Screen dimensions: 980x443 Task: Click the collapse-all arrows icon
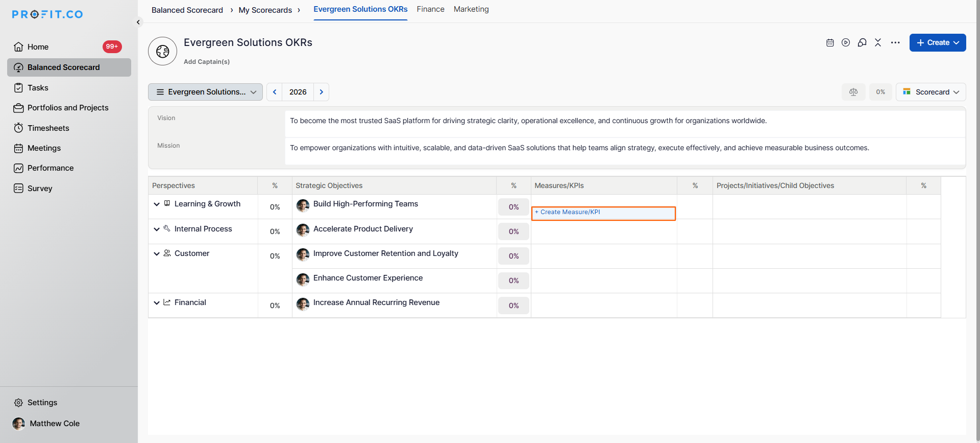click(x=878, y=43)
